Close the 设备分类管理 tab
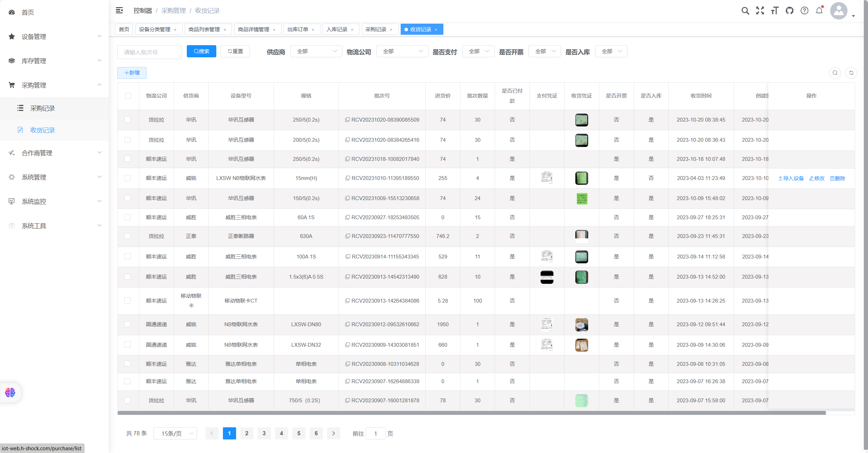Image resolution: width=868 pixels, height=453 pixels. click(175, 30)
